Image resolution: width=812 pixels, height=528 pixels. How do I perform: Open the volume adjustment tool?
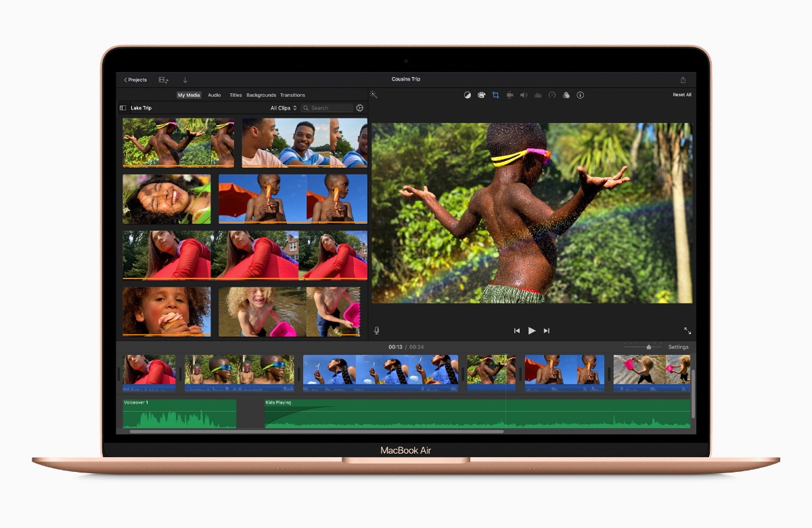524,95
